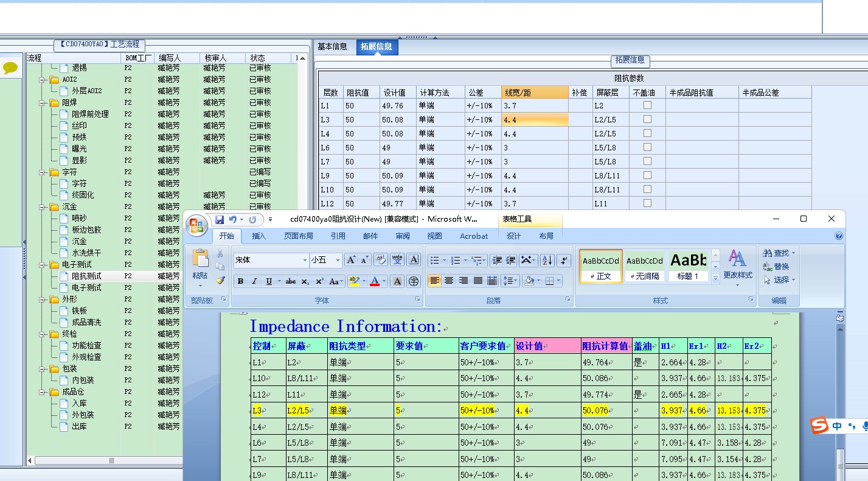Image resolution: width=868 pixels, height=481 pixels.
Task: Apply superscript formatting
Action: [319, 281]
